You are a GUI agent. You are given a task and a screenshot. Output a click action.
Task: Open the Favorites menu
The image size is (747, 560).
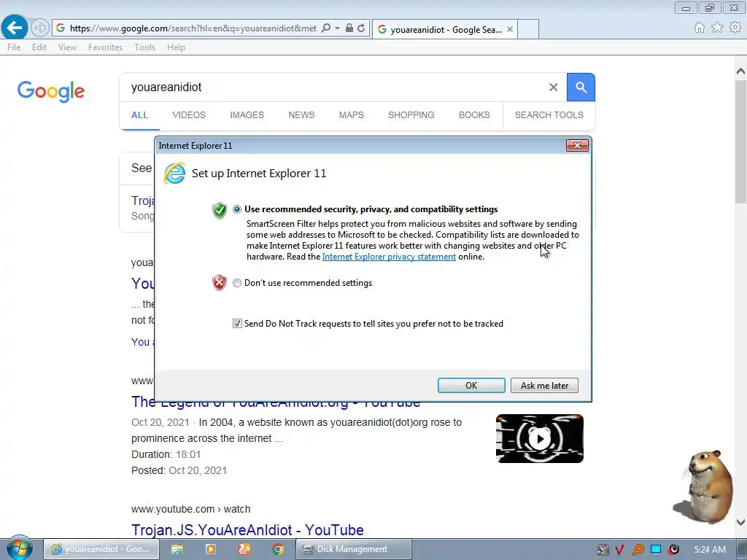click(x=105, y=47)
